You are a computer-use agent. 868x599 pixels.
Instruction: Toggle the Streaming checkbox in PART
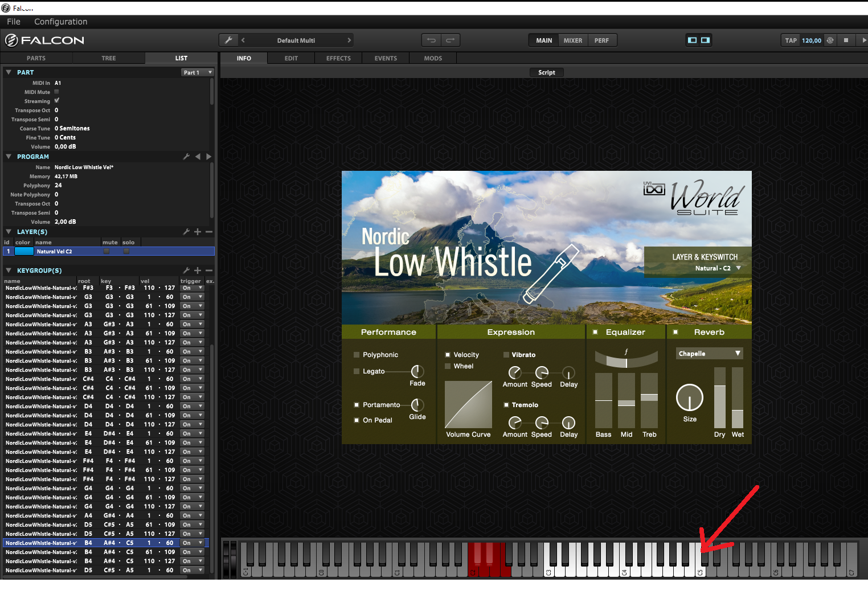(x=56, y=101)
